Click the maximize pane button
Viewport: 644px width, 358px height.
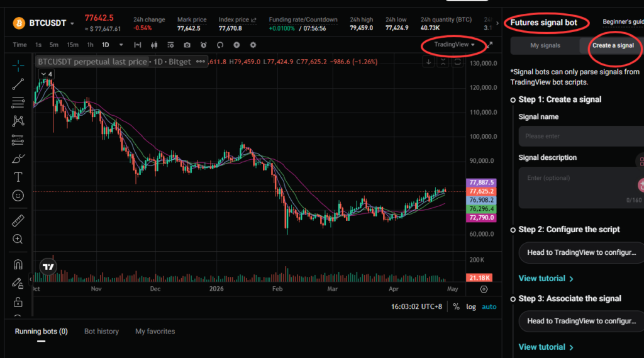click(x=458, y=62)
